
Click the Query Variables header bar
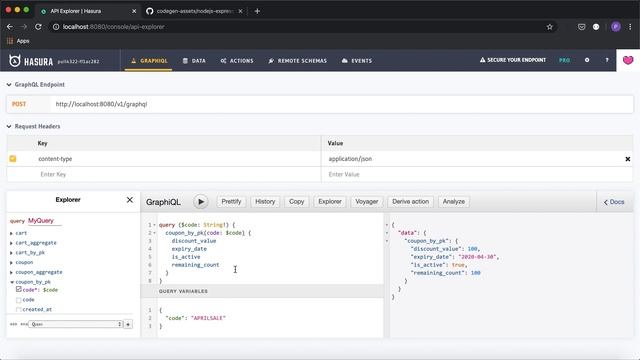262,291
